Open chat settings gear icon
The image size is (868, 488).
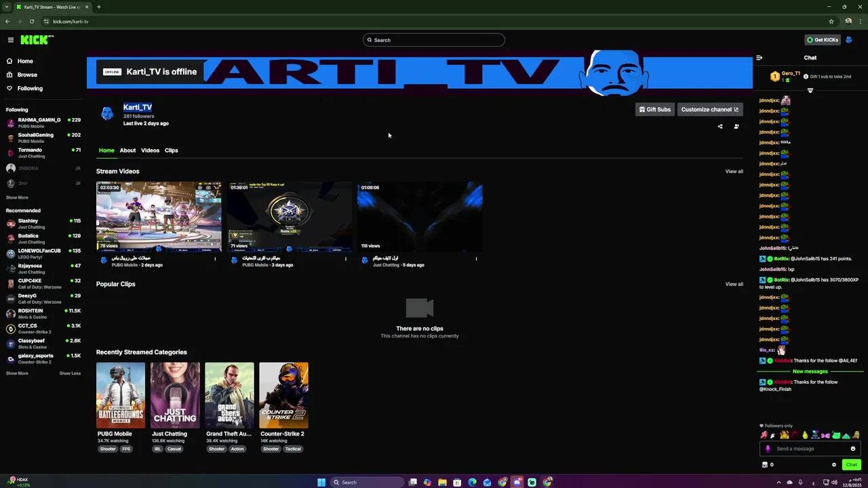pos(834,465)
